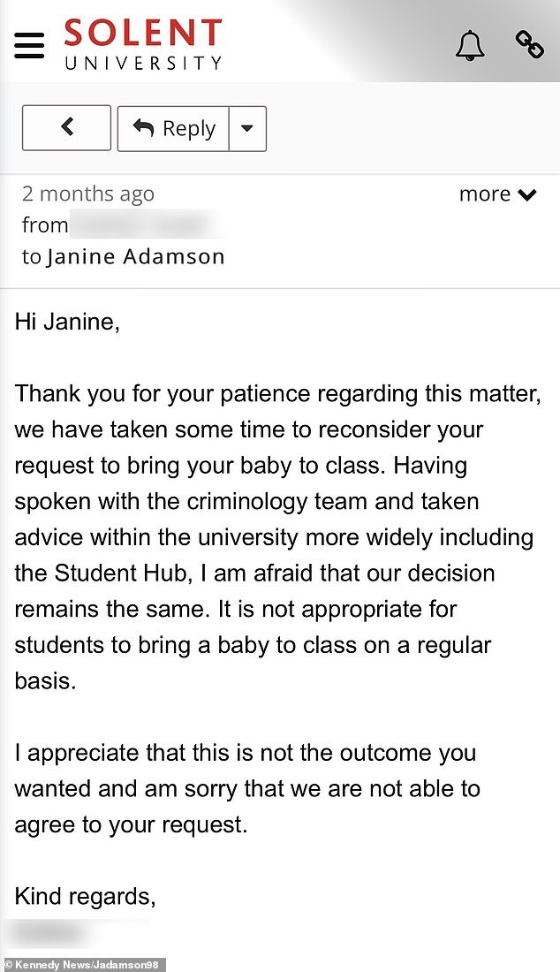This screenshot has width=560, height=972.
Task: Go back using the left chevron button
Action: tap(66, 128)
